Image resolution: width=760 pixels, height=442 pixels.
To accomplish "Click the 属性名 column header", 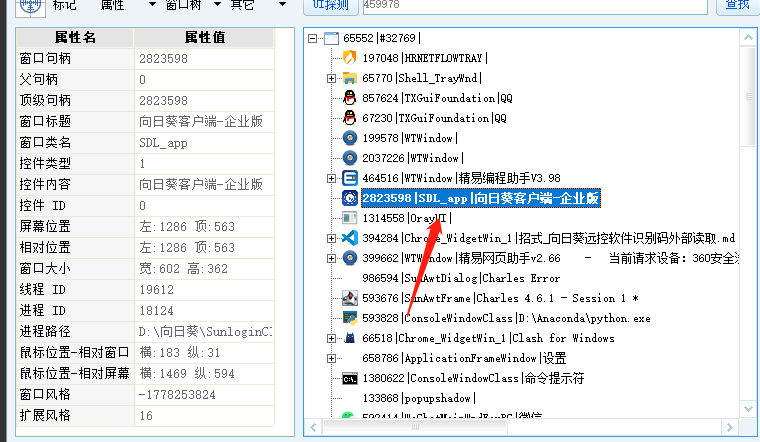I will [x=75, y=37].
